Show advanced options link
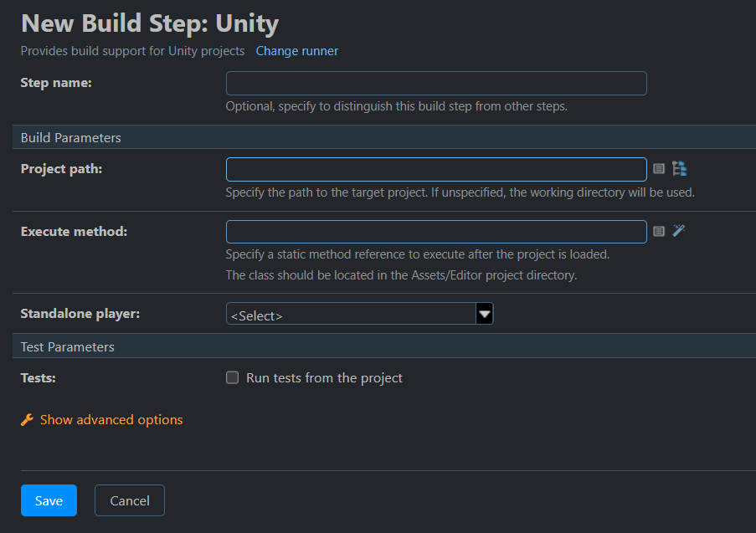Image resolution: width=756 pixels, height=533 pixels. pyautogui.click(x=111, y=420)
